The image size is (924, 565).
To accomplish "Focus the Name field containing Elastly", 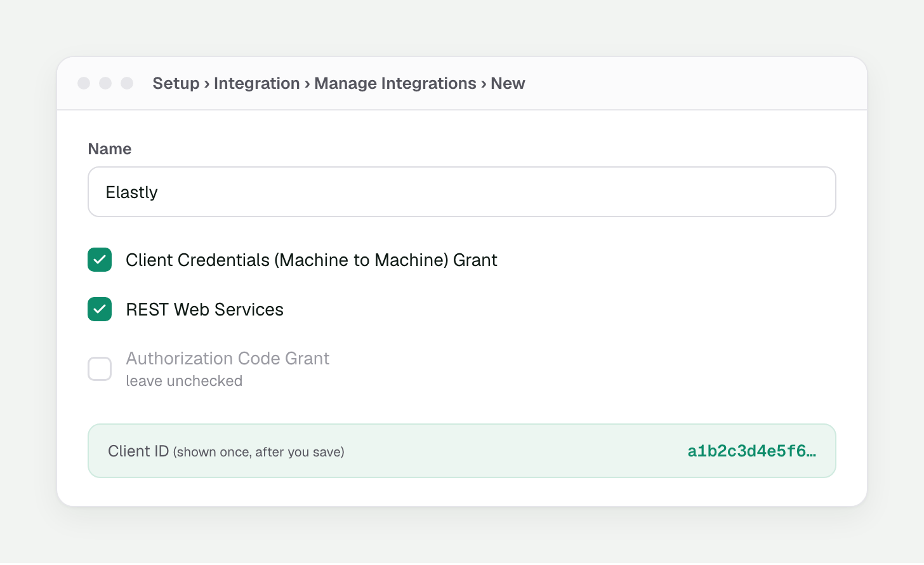I will [x=462, y=192].
